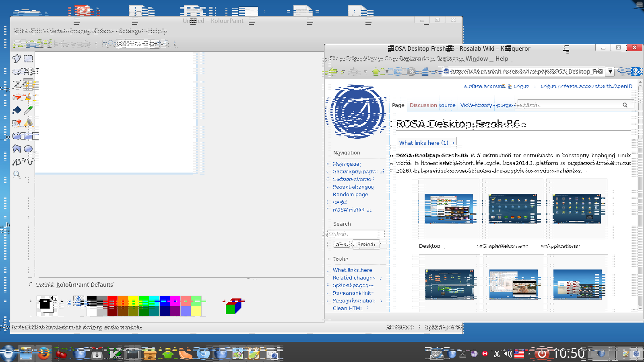Select the Ellipse shape tool
Screen dimensions: 644x362
tap(28, 149)
